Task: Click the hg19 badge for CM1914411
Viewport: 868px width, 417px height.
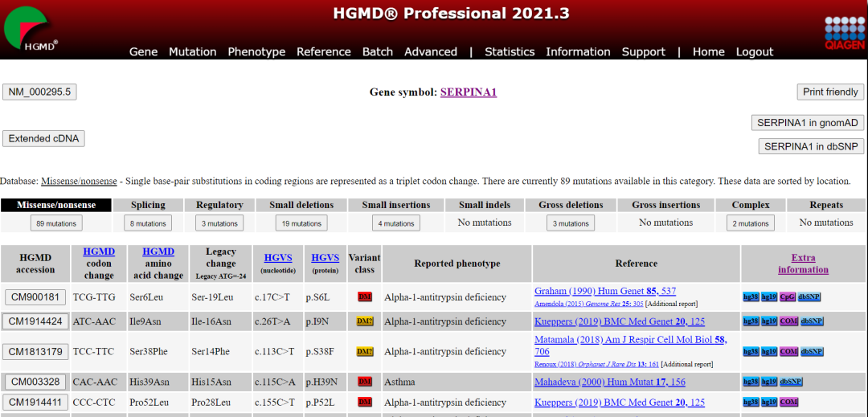Action: (768, 402)
